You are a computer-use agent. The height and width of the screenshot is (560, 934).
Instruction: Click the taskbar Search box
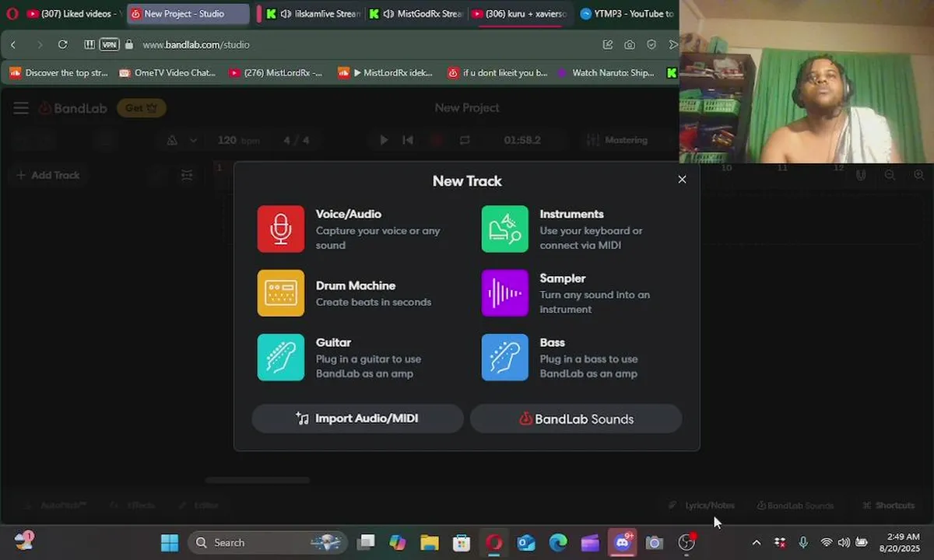pos(269,542)
